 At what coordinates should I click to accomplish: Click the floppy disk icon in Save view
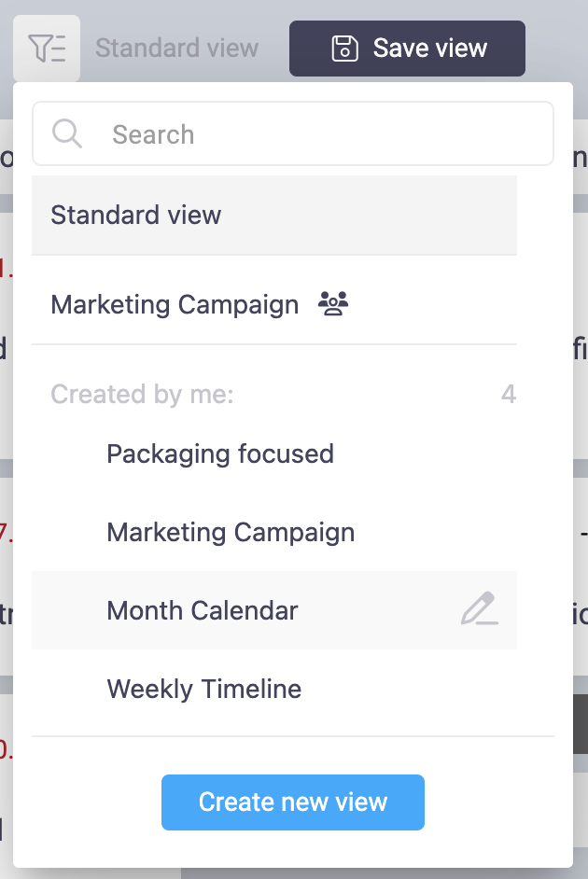pos(345,49)
